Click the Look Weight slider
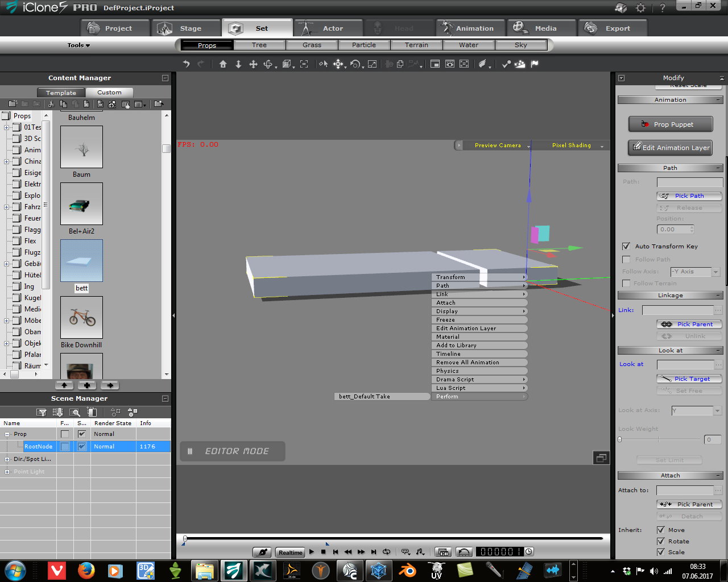Viewport: 728px width, 582px height. click(x=659, y=439)
